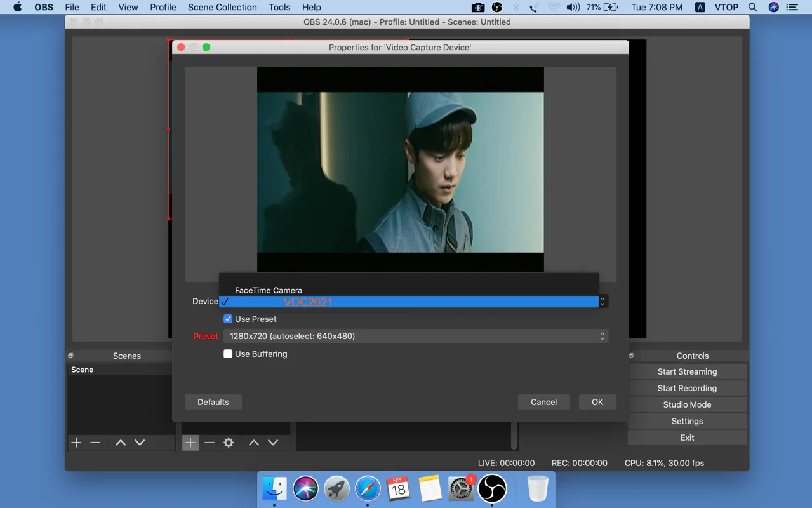Click Start Streaming in Controls
The height and width of the screenshot is (508, 812).
pyautogui.click(x=687, y=371)
